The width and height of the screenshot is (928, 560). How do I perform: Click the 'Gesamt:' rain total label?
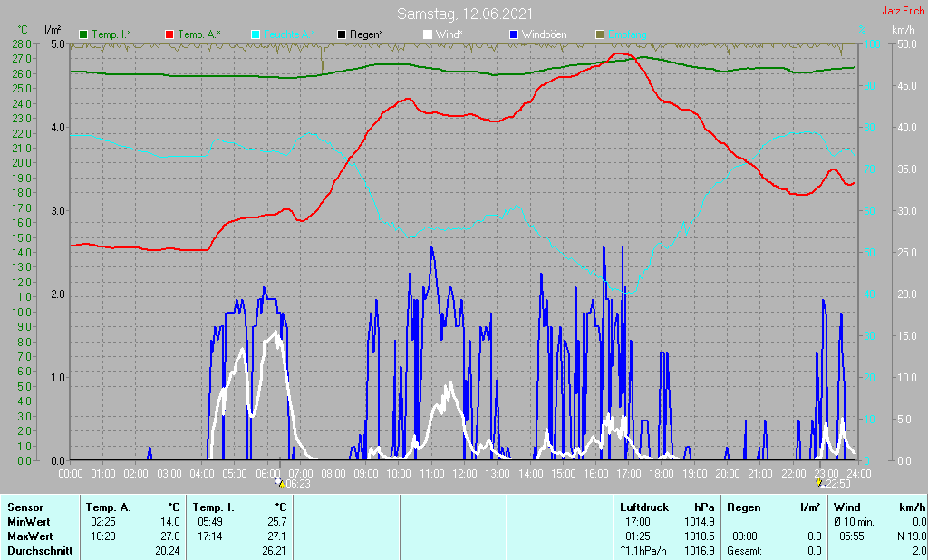tap(745, 551)
